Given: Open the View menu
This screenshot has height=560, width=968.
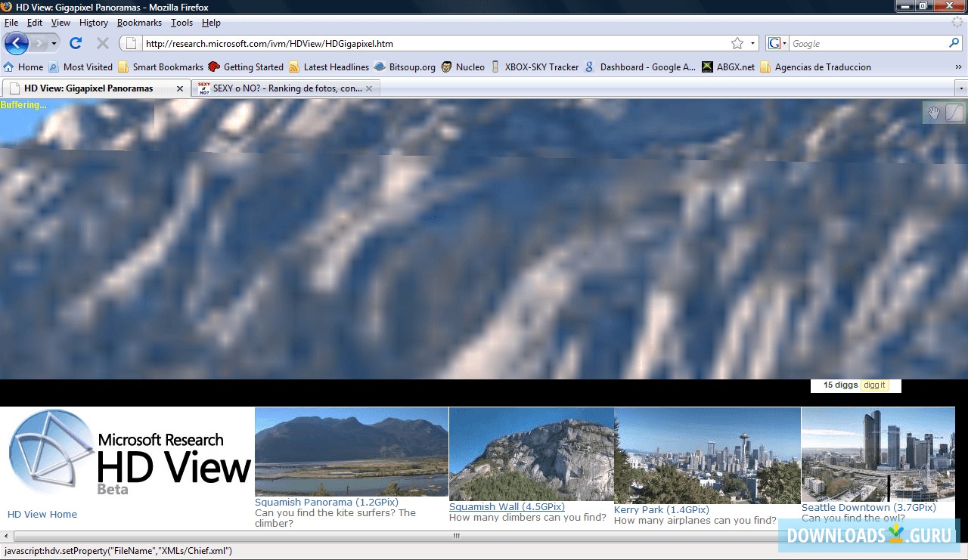Looking at the screenshot, I should pos(60,23).
